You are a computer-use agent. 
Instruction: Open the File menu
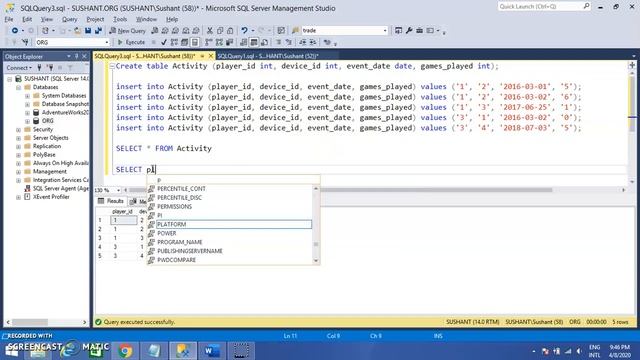point(9,19)
